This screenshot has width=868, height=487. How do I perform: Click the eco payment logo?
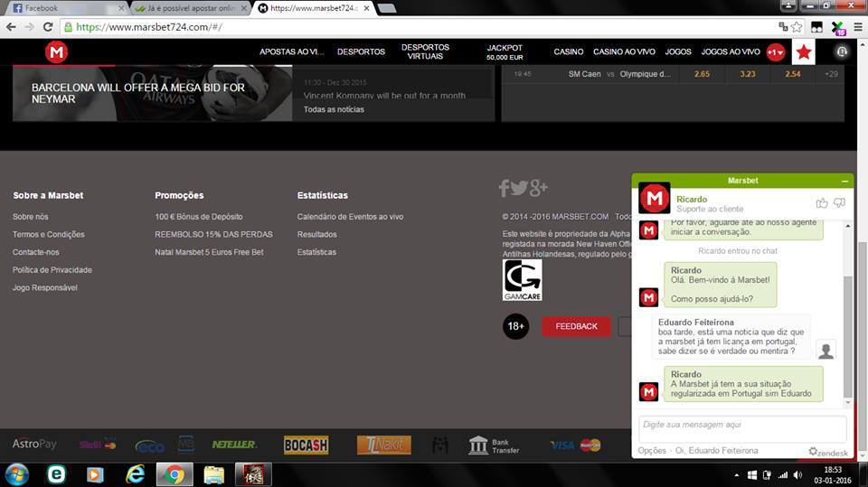click(x=149, y=446)
